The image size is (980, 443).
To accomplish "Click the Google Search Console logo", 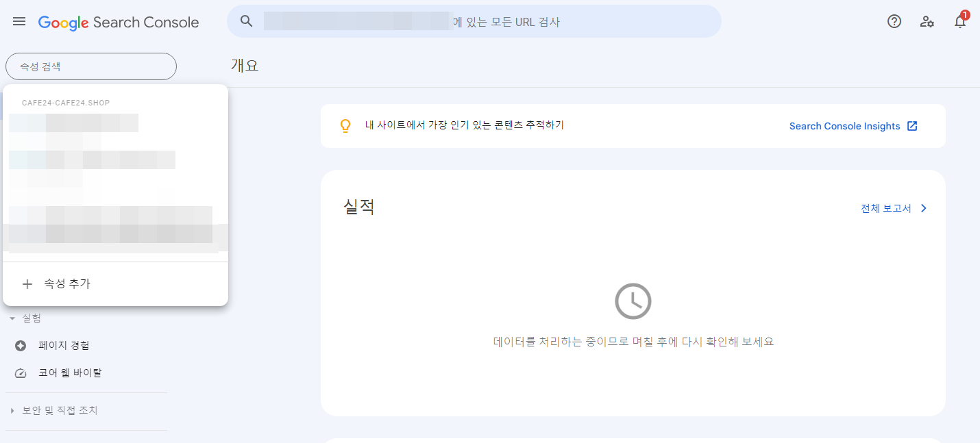I will [x=118, y=21].
